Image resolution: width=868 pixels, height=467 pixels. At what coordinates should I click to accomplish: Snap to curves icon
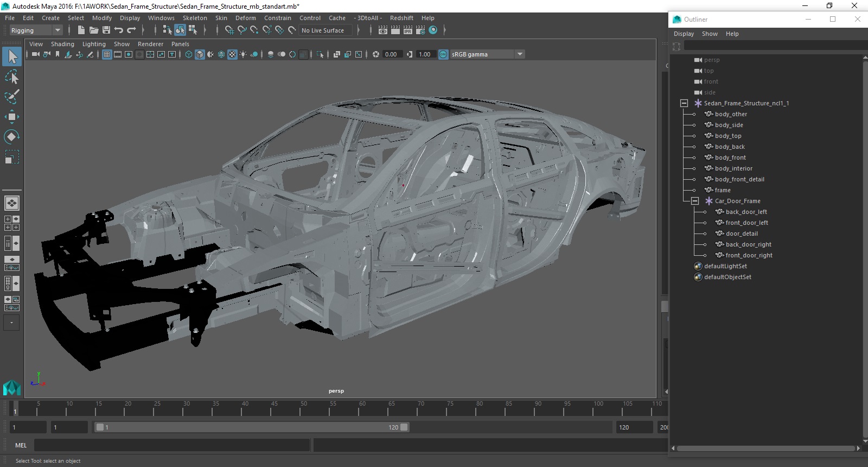coord(242,30)
